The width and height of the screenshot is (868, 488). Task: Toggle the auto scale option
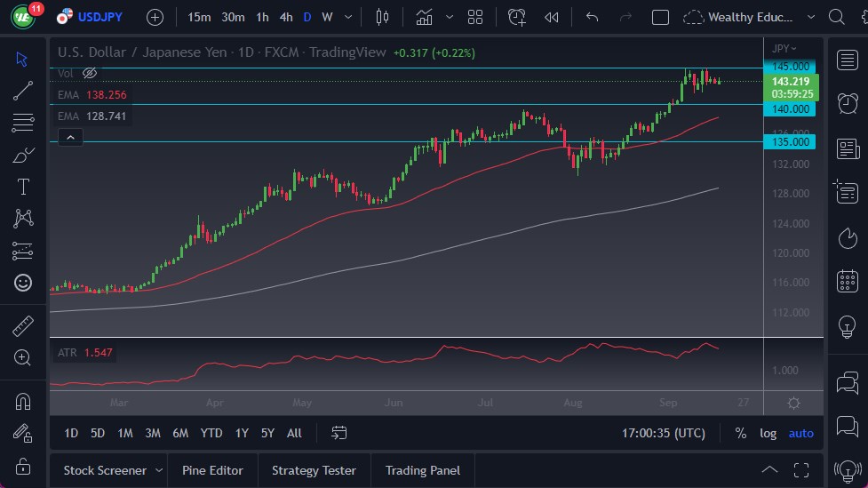pyautogui.click(x=800, y=433)
